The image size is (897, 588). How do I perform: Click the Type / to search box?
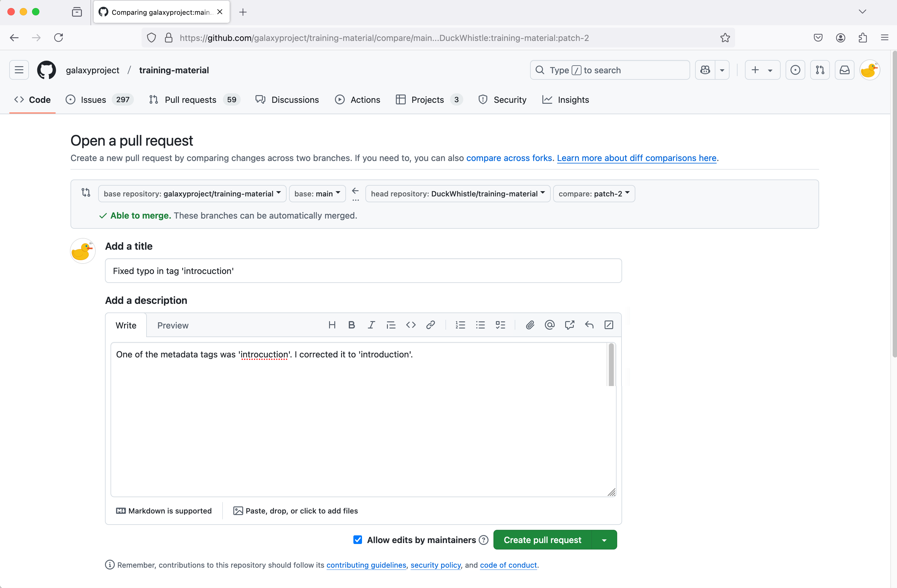(610, 70)
